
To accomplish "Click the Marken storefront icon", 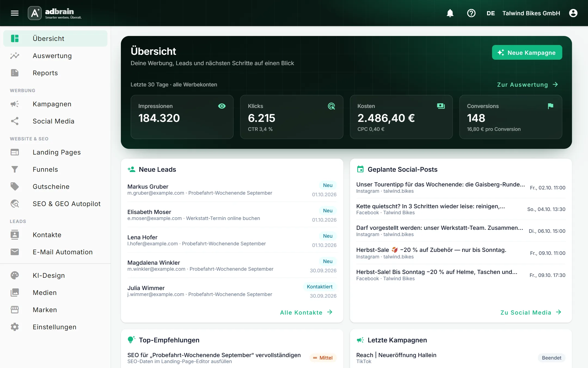I will click(x=15, y=310).
